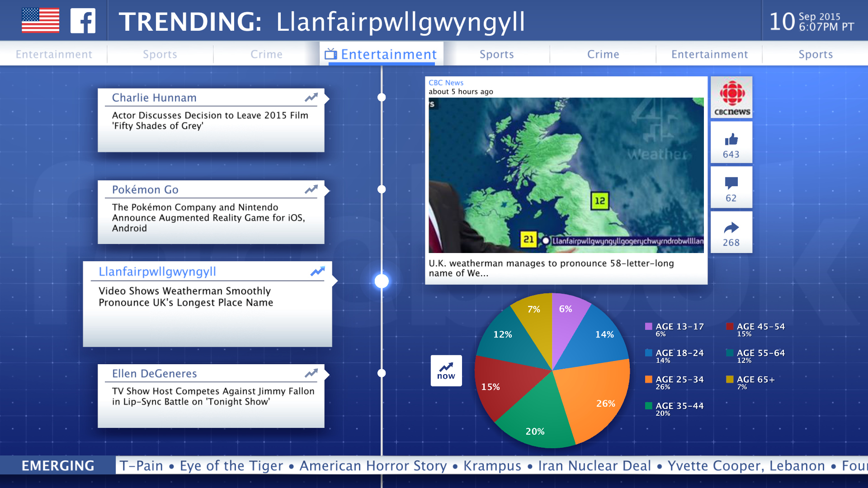Open the Entertainment tab near right side
This screenshot has height=488, width=868.
pyautogui.click(x=709, y=54)
